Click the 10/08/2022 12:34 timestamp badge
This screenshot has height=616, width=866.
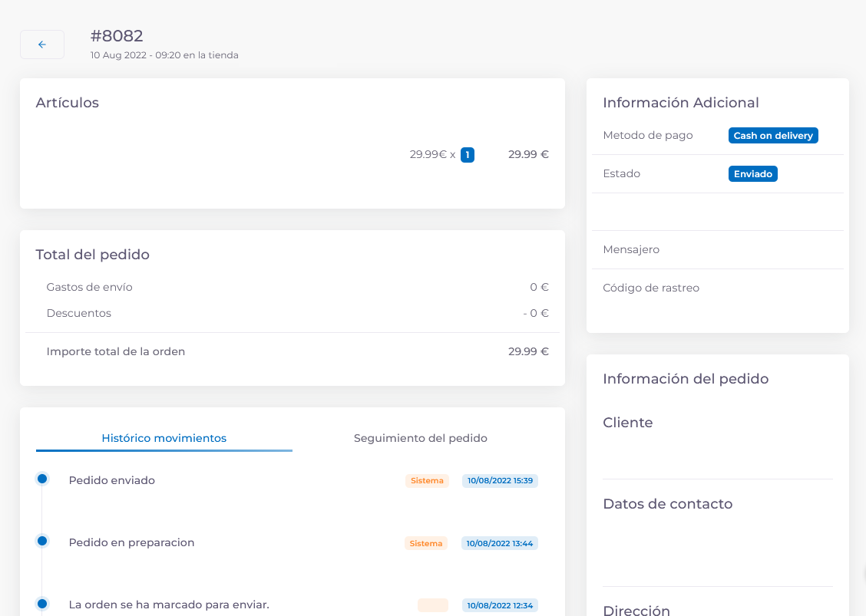pos(500,605)
